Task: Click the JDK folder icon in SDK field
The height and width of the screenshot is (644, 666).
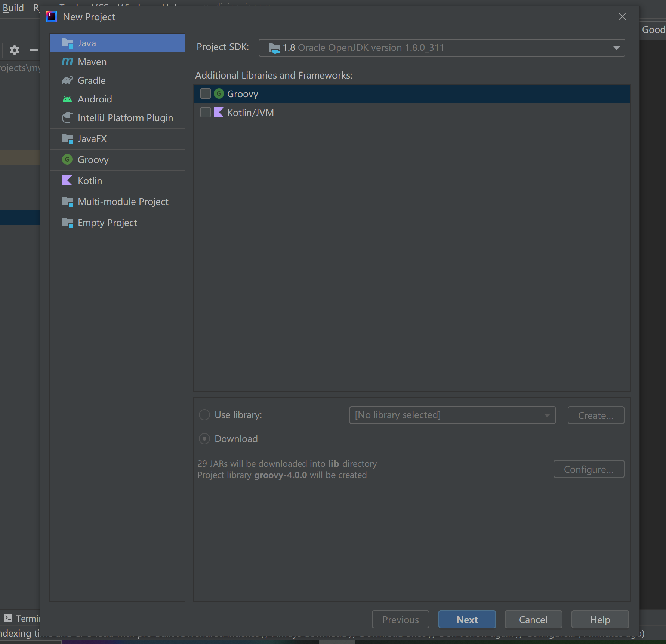Action: click(x=274, y=48)
